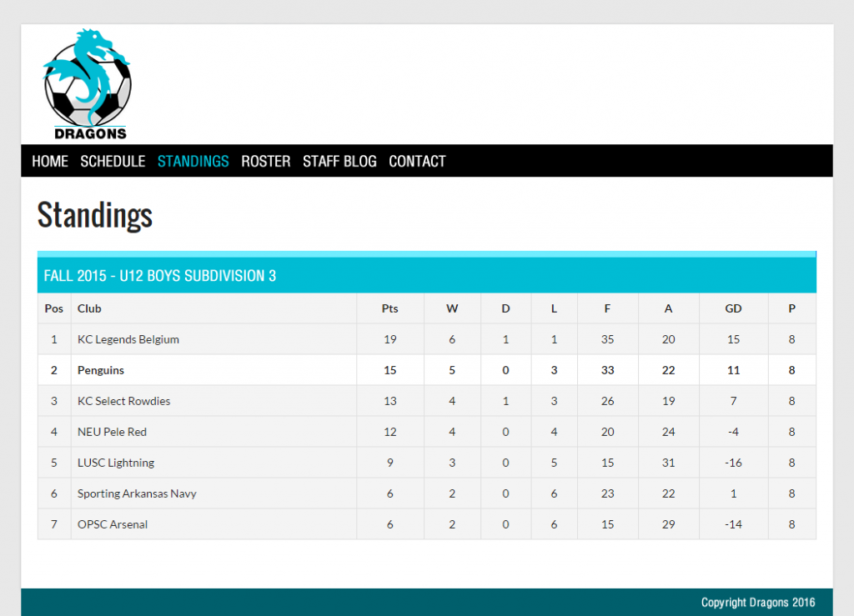Click the Fall 2015 U12 Boys Subdivision 3 title

(x=160, y=276)
